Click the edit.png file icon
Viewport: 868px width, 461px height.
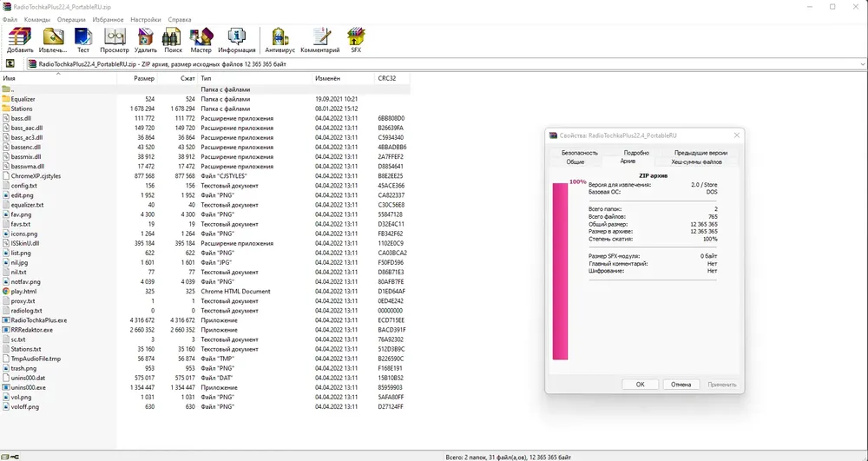point(6,195)
